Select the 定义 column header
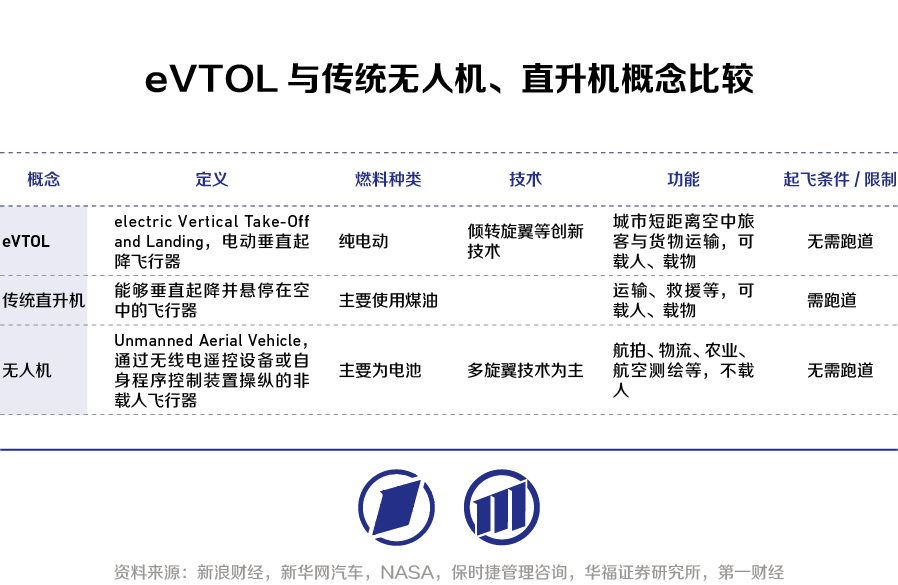 pos(212,179)
